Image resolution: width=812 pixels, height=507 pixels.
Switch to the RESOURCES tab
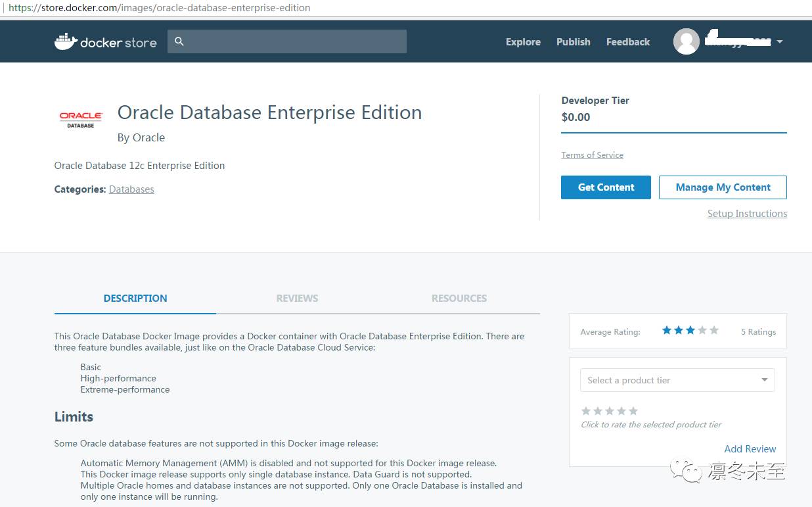pos(459,298)
